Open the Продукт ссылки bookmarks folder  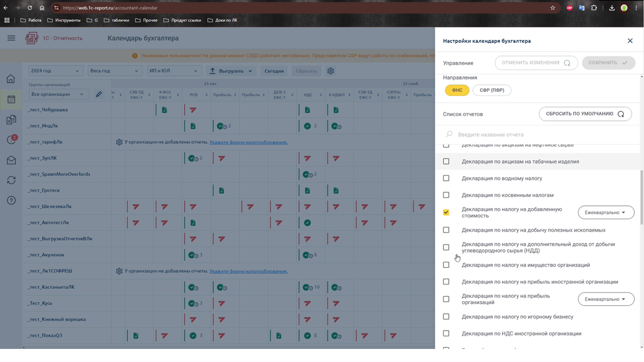point(182,20)
